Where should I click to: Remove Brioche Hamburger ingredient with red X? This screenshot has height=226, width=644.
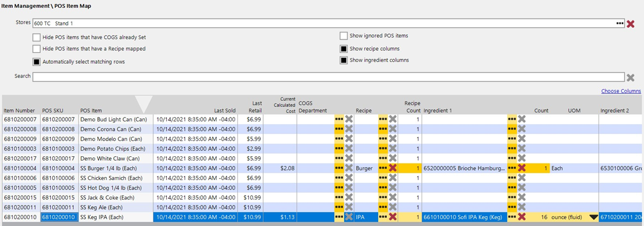[522, 168]
